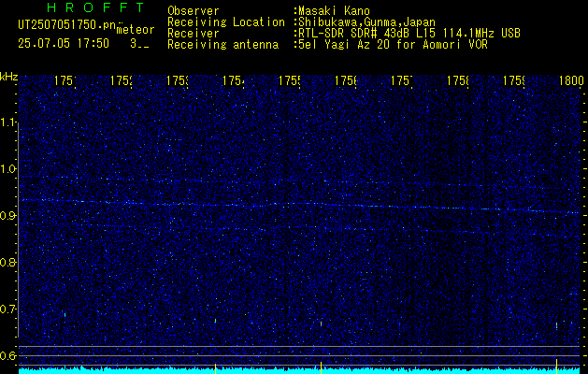This screenshot has width=588, height=374.
Task: Select the observer name Masaki Kano
Action: 334,11
